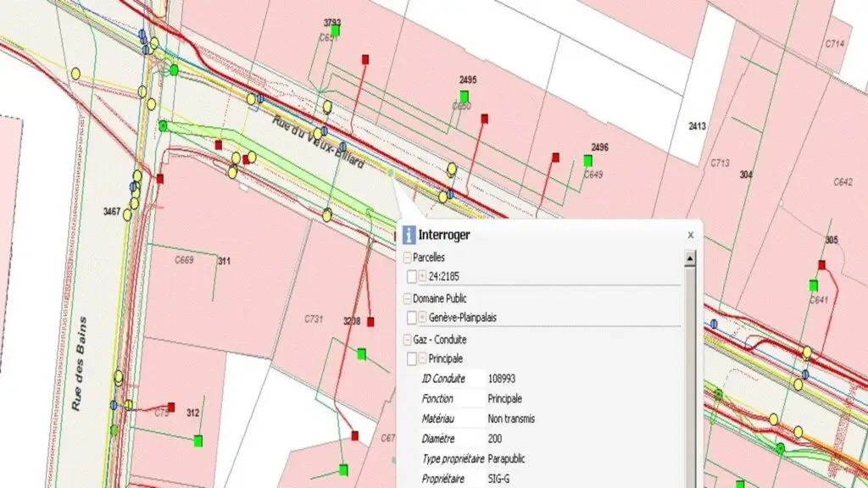Click the red square marker nearest the C650 label
The image size is (868, 488).
point(484,119)
